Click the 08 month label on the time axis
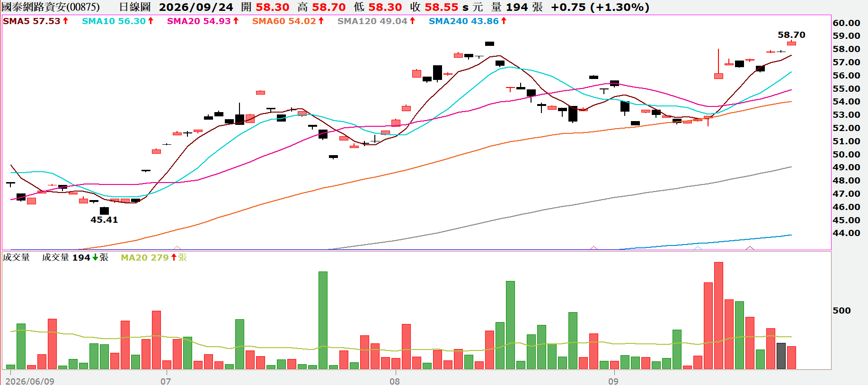Screen dimensions: 868x385 [394, 381]
